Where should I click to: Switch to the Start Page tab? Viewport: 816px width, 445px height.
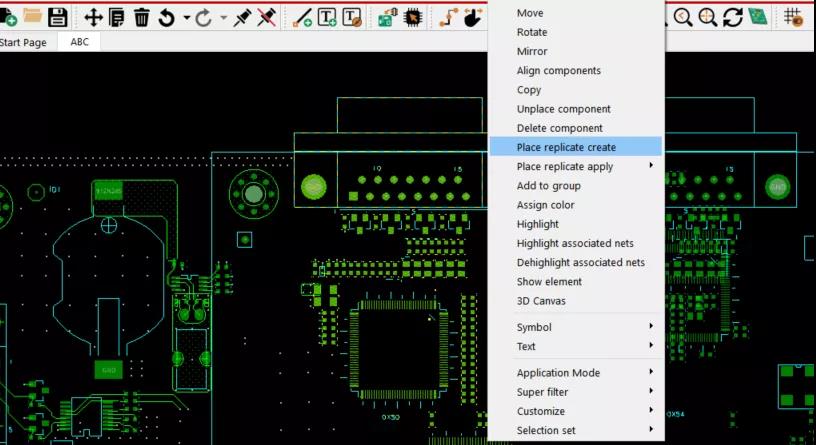coord(23,42)
